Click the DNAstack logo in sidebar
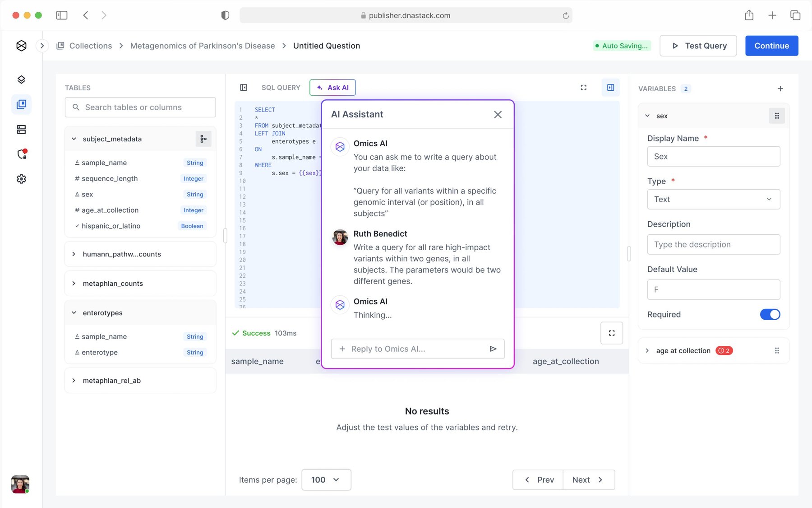Screen dimensions: 812x508 [21, 46]
